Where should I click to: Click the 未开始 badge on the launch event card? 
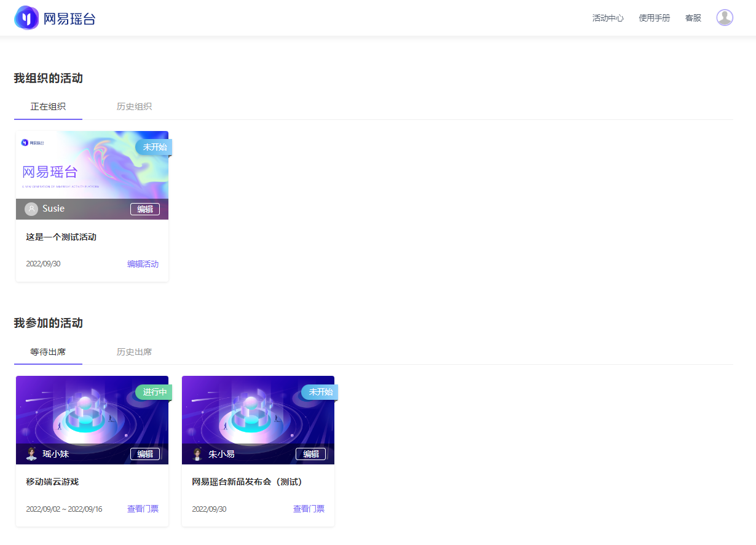click(320, 392)
